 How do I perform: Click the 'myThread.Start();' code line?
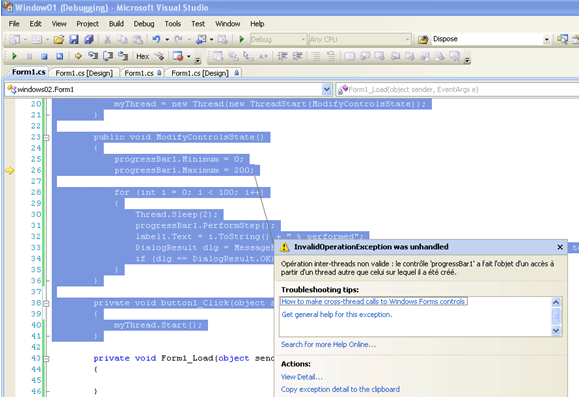[x=157, y=325]
